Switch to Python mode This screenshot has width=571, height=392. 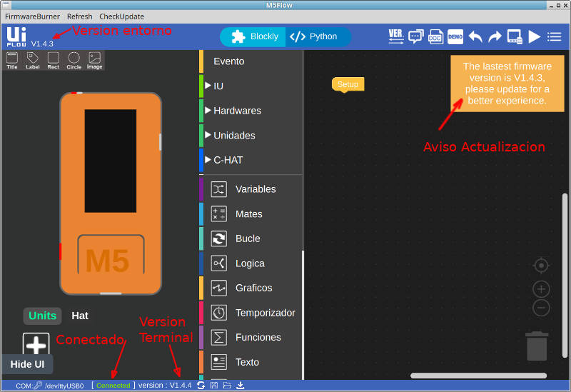pyautogui.click(x=318, y=37)
